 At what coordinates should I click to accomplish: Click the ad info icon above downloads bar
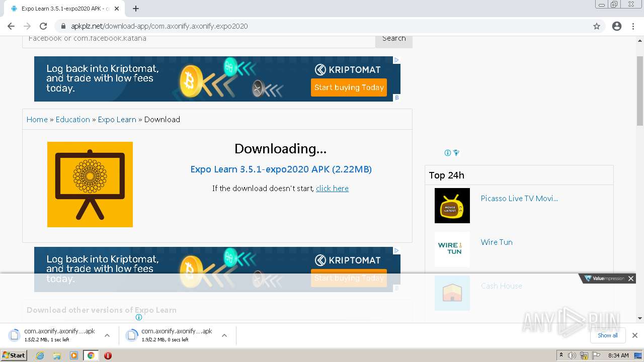139,317
